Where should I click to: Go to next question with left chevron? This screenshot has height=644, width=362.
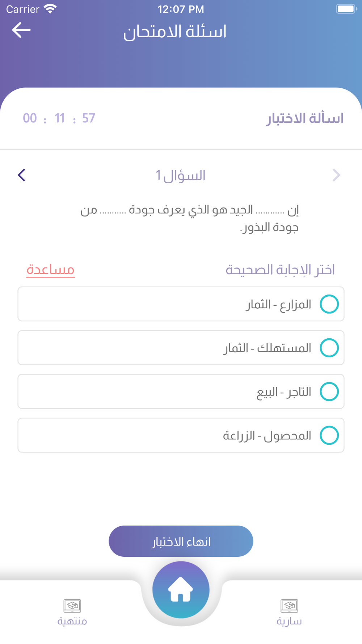(22, 175)
